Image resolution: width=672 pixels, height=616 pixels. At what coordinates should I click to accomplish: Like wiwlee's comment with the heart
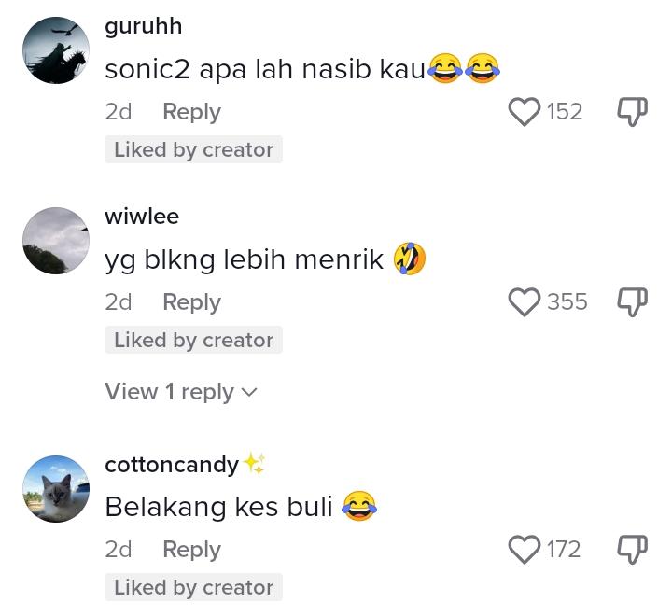[525, 302]
